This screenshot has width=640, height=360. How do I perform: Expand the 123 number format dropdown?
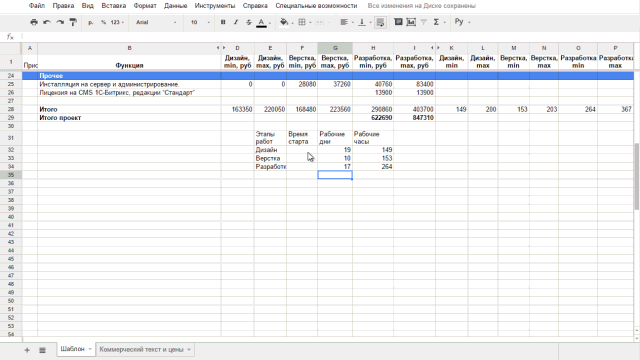tap(117, 22)
